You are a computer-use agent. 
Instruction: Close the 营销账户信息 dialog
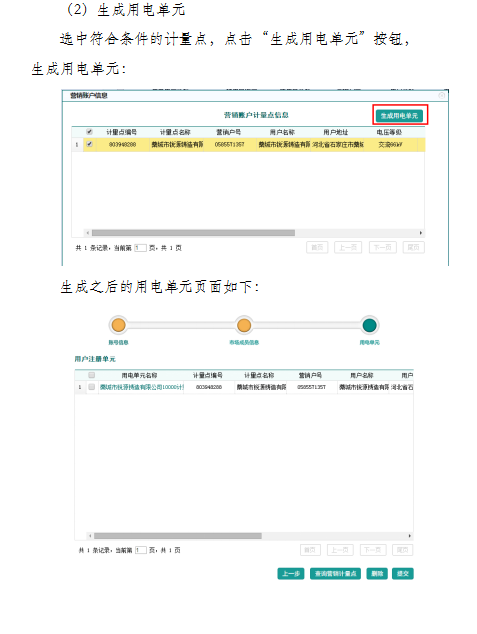pos(441,95)
